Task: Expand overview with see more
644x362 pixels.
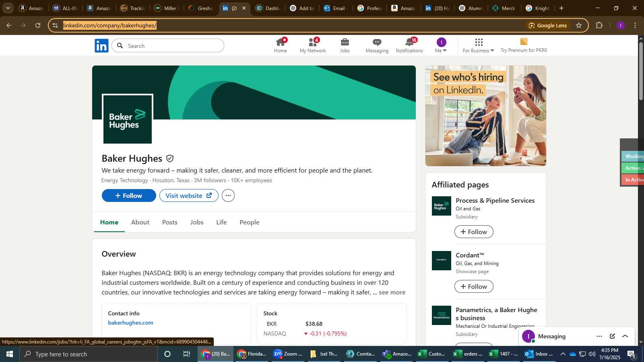Action: coord(392,292)
